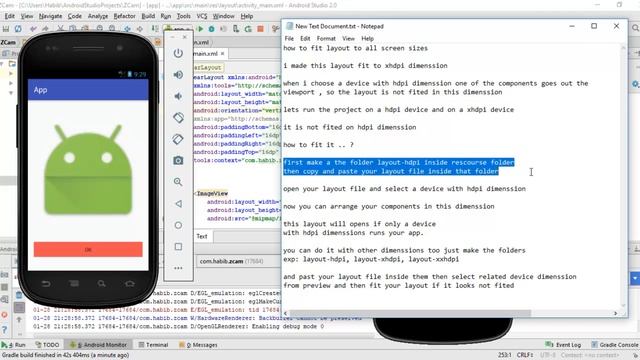
Task: Click Search Everywhere magnifier in top right
Action: point(635,28)
